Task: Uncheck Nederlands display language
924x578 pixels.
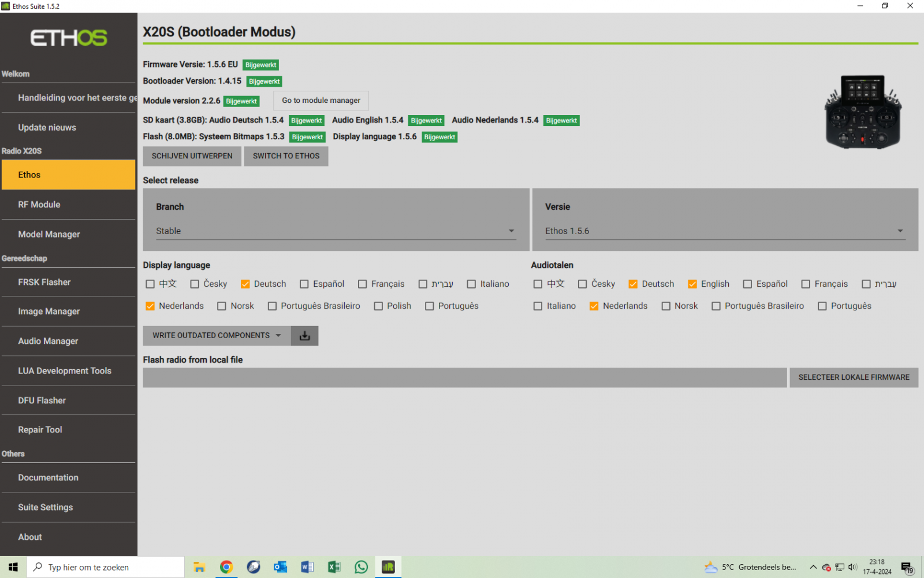Action: (150, 306)
